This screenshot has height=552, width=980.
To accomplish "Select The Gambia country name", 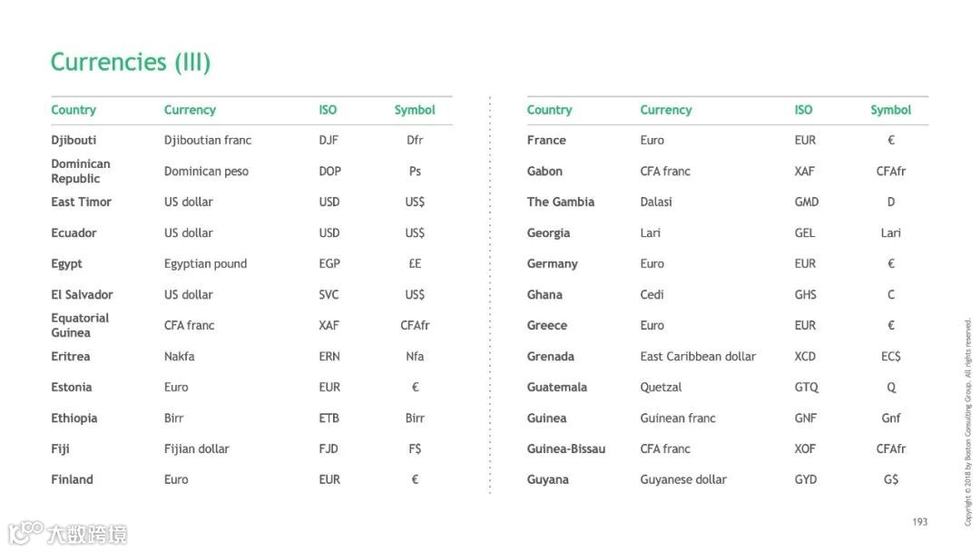I will pos(561,202).
